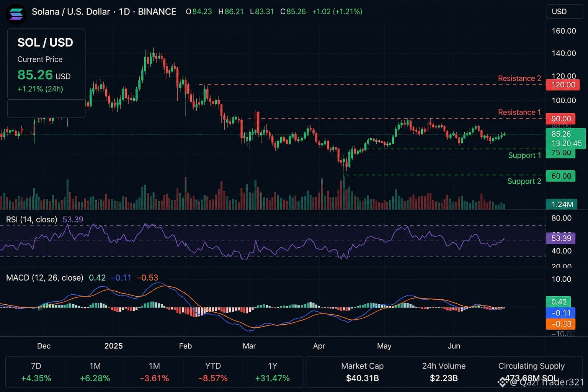
Task: Click the 24h Volume value $2.23B
Action: click(x=444, y=378)
